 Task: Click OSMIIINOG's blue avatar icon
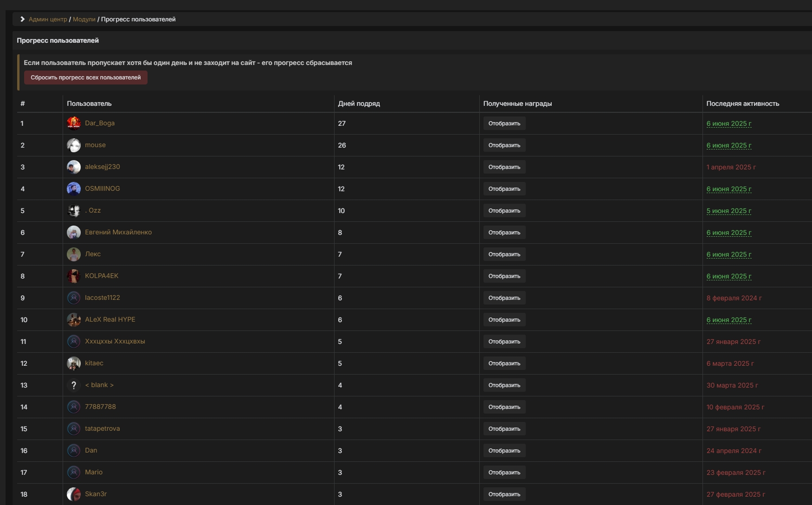tap(73, 189)
